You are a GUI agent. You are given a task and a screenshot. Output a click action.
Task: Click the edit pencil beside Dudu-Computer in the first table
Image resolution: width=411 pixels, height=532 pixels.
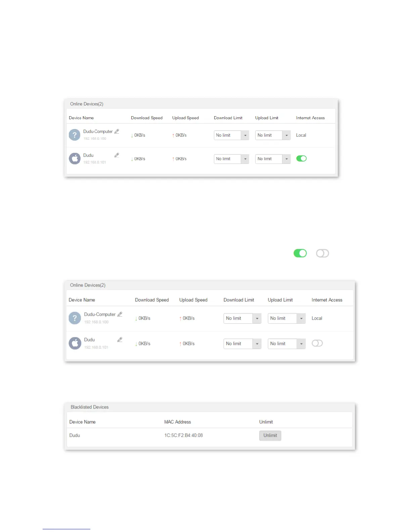(x=117, y=131)
